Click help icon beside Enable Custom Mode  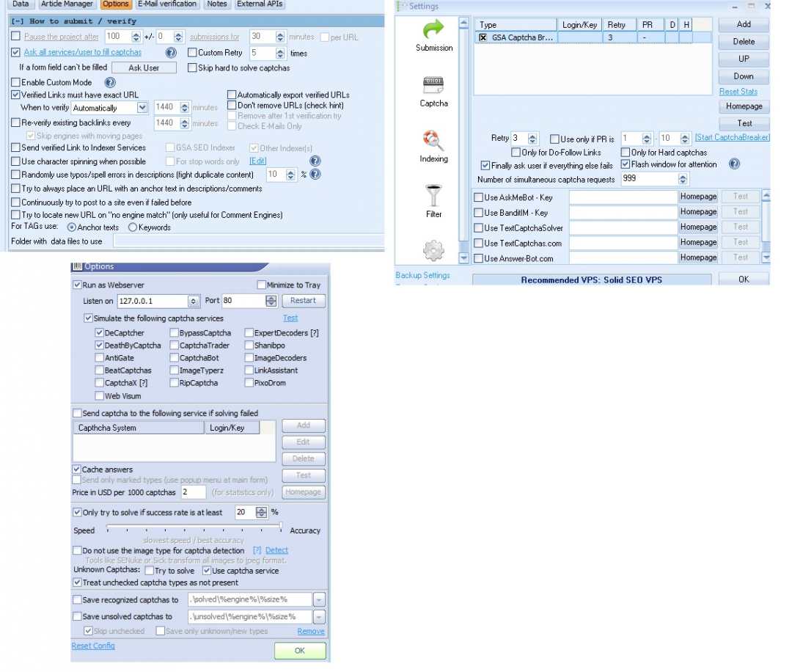click(x=110, y=83)
